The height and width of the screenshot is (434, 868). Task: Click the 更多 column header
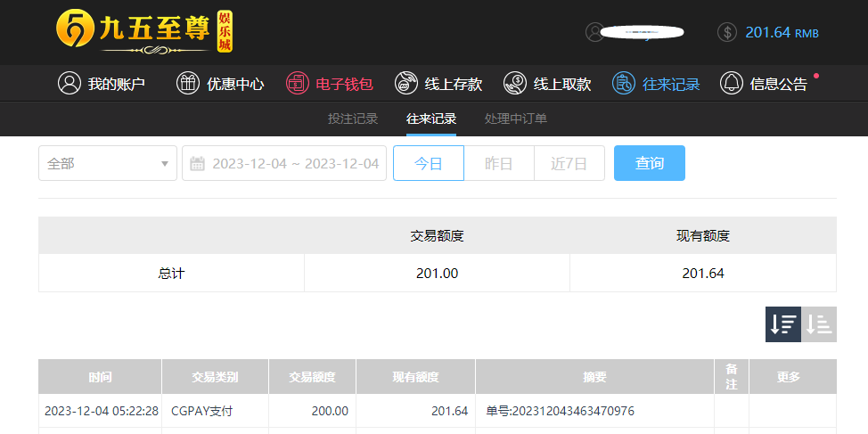click(x=793, y=377)
